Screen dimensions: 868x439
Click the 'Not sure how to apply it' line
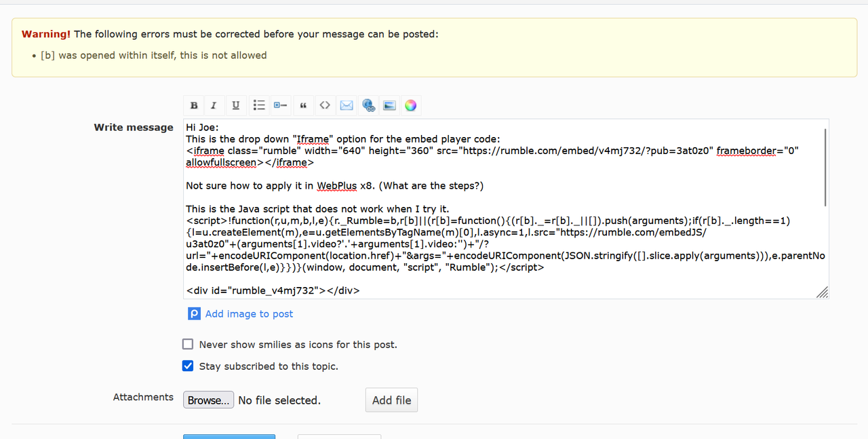click(334, 185)
